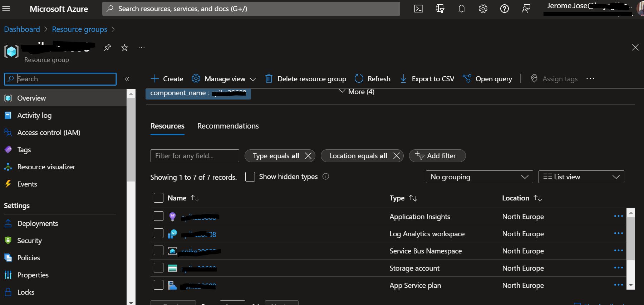Image resolution: width=644 pixels, height=305 pixels.
Task: Click Open query
Action: (487, 79)
